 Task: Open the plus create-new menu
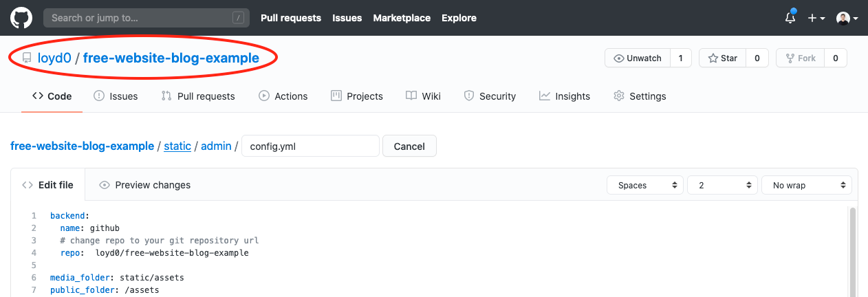coord(816,19)
